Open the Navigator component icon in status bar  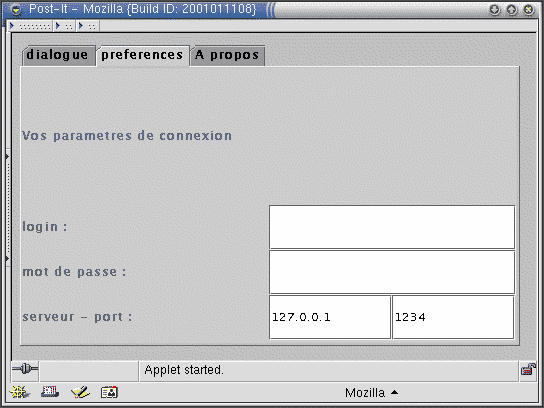(x=19, y=392)
